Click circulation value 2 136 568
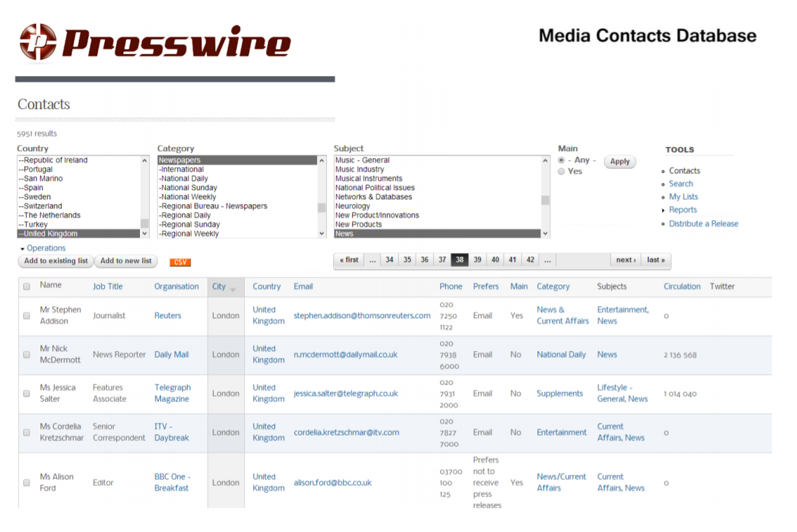 tap(680, 355)
